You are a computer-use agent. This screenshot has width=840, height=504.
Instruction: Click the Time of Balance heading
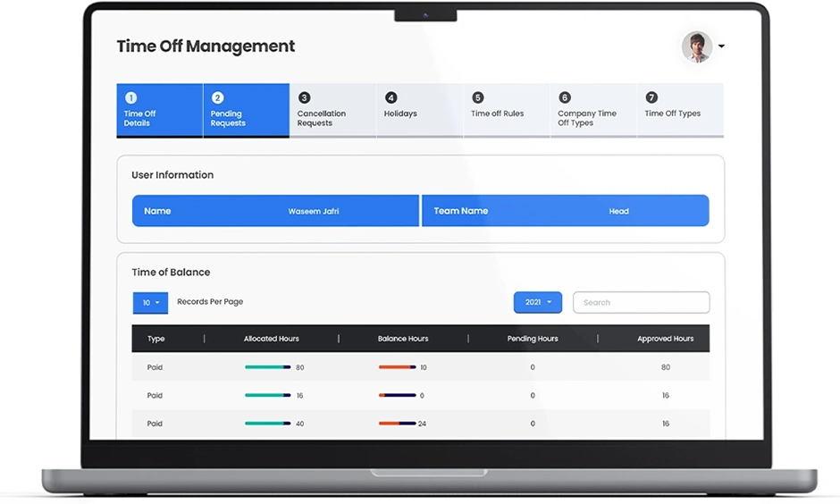coord(171,272)
